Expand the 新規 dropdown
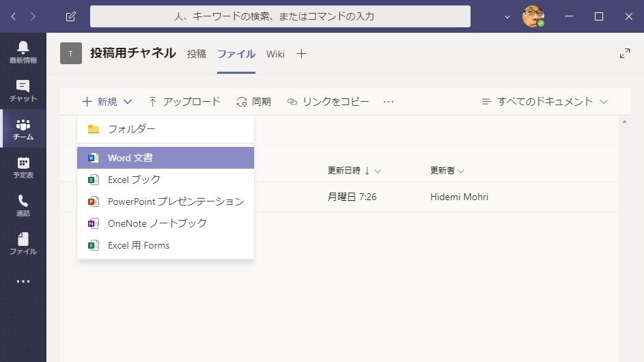Image resolution: width=644 pixels, height=362 pixels. tap(107, 102)
